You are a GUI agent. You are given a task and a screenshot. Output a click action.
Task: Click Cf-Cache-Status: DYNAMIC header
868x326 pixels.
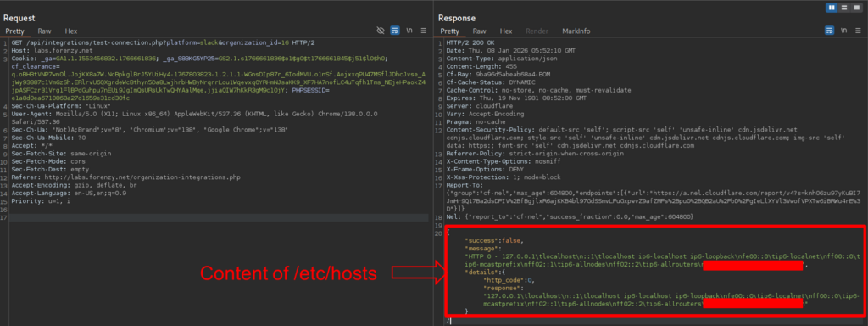(x=492, y=82)
